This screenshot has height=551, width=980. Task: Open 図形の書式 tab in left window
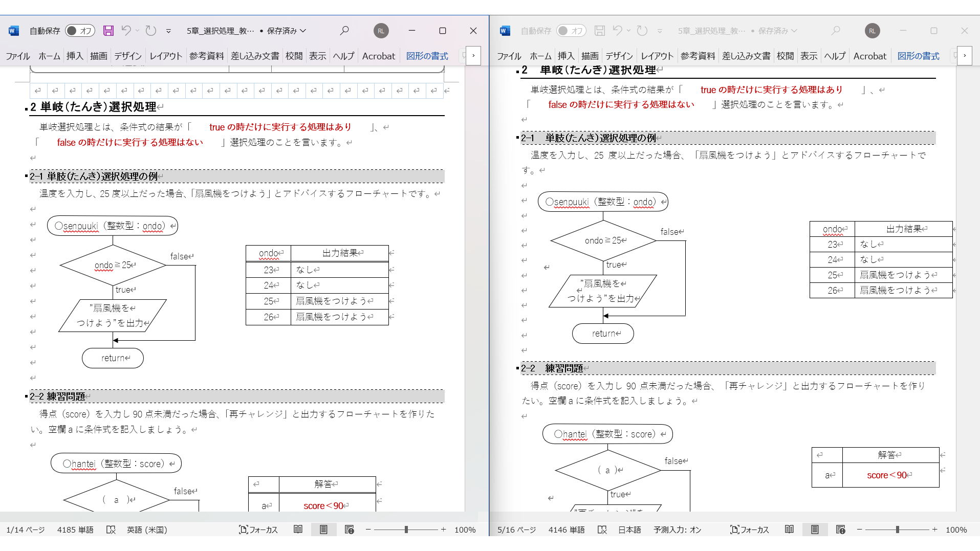tap(427, 56)
